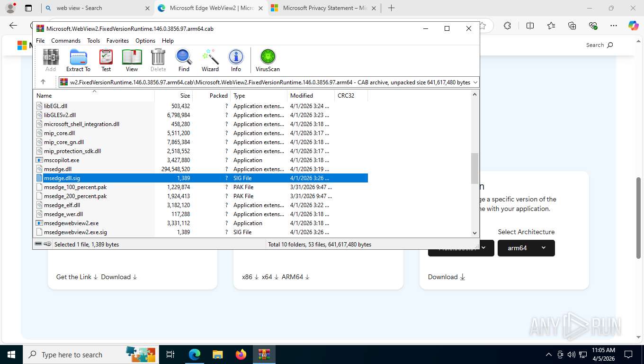
Task: Click the taskbar search box
Action: [90, 355]
